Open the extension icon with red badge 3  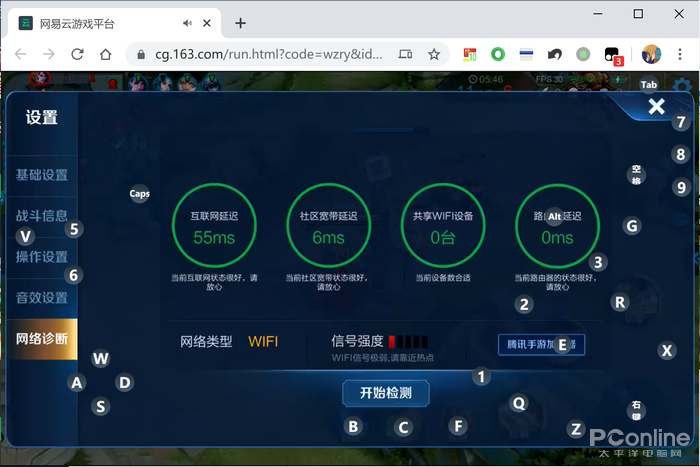click(613, 56)
